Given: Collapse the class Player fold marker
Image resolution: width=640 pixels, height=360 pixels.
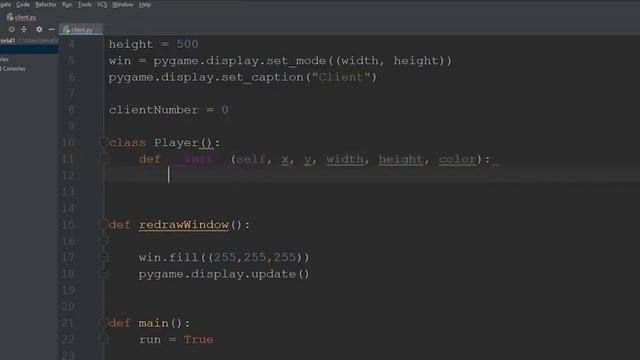Looking at the screenshot, I should click(104, 142).
